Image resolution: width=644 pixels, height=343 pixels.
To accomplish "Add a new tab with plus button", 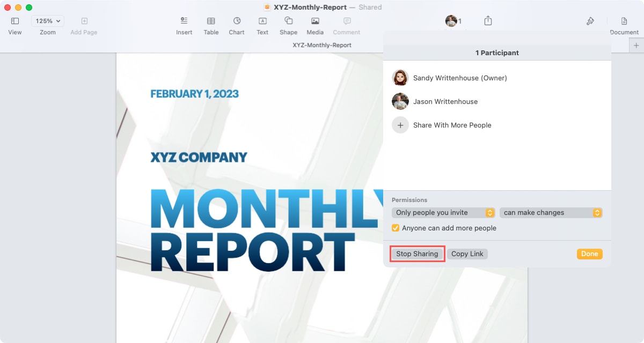I will pos(636,46).
